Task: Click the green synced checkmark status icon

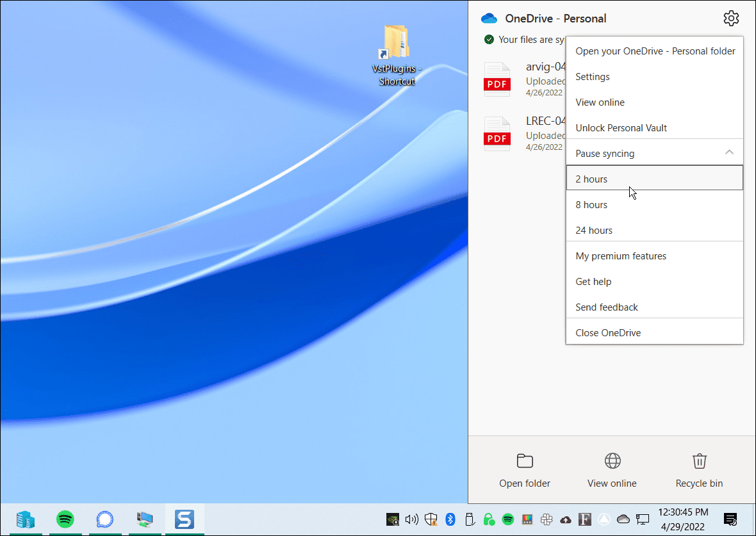Action: pos(489,40)
